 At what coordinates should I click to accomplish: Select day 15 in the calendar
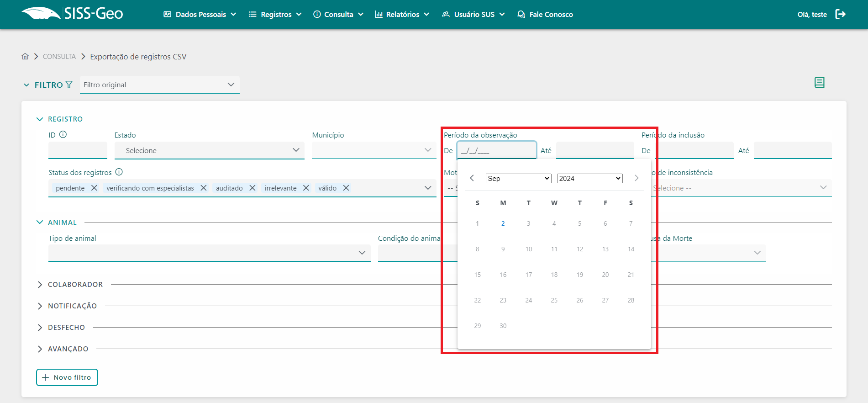(477, 275)
